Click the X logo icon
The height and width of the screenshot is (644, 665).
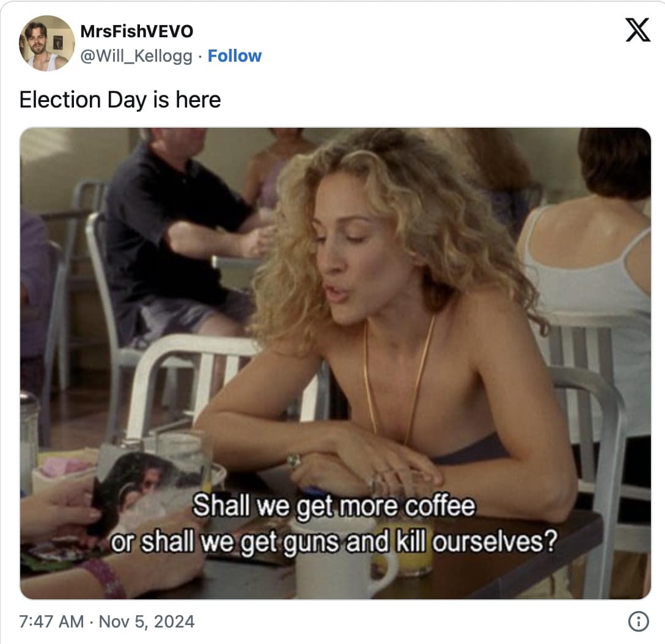(638, 30)
